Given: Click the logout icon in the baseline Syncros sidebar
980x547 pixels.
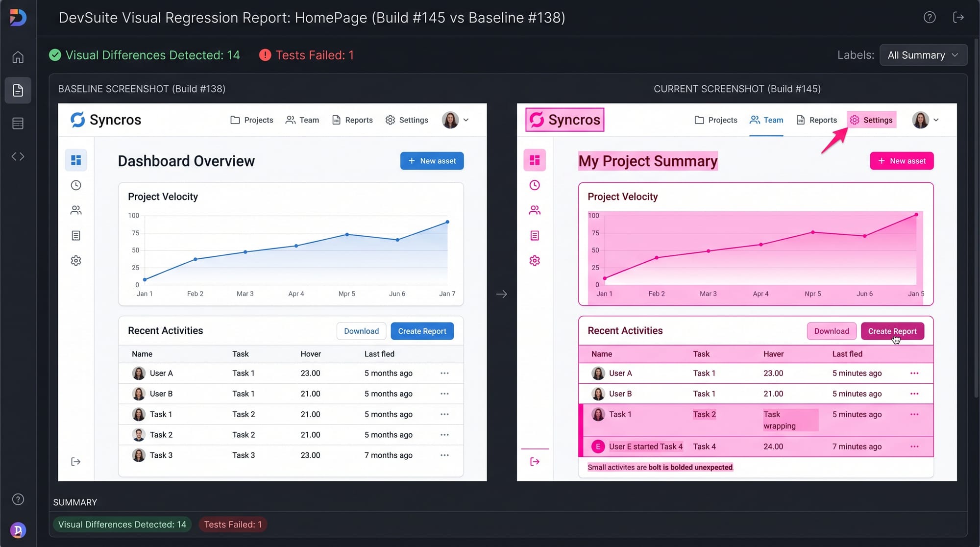Looking at the screenshot, I should tap(76, 461).
